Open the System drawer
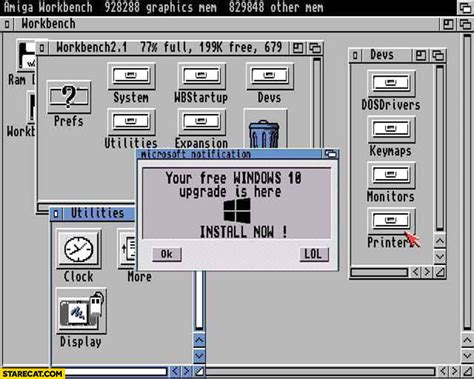Screen dimensions: 474x379 point(131,76)
